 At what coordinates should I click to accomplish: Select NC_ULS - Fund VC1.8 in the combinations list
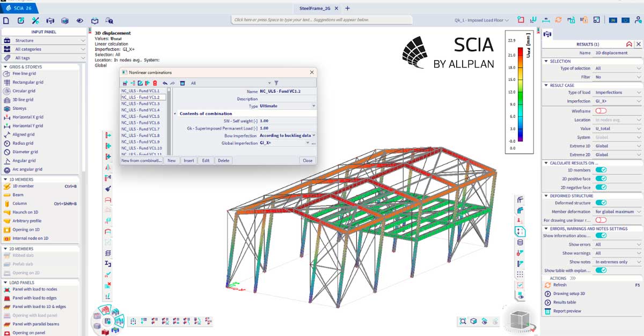(140, 136)
